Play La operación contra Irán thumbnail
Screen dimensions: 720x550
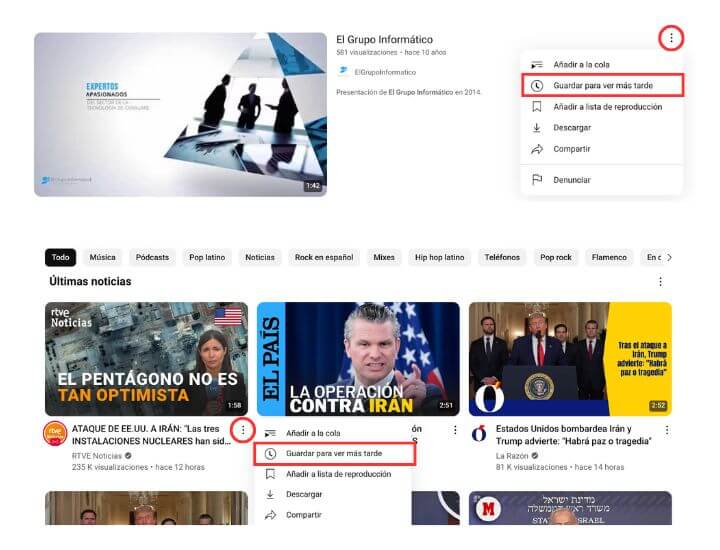pyautogui.click(x=358, y=359)
